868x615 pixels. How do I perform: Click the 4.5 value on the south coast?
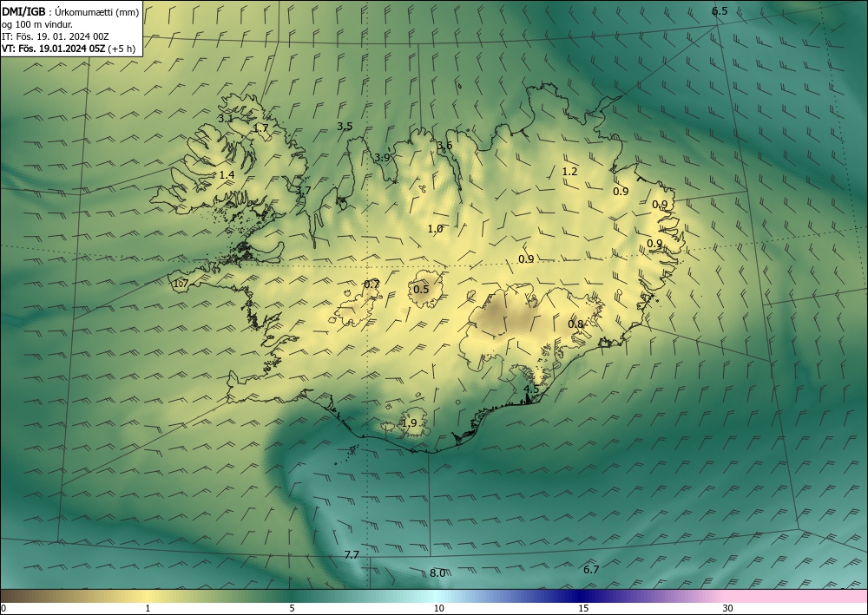531,389
